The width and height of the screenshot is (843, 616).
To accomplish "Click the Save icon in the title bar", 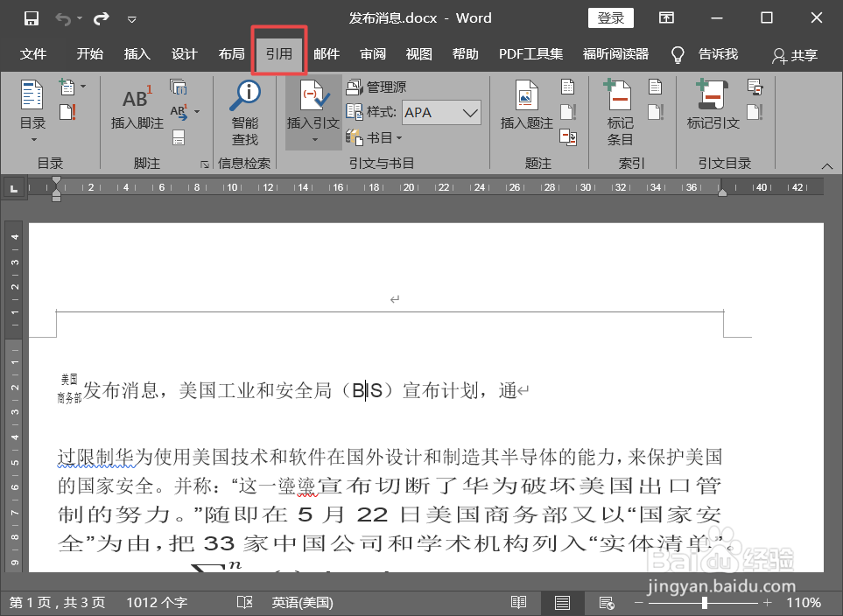I will click(32, 18).
